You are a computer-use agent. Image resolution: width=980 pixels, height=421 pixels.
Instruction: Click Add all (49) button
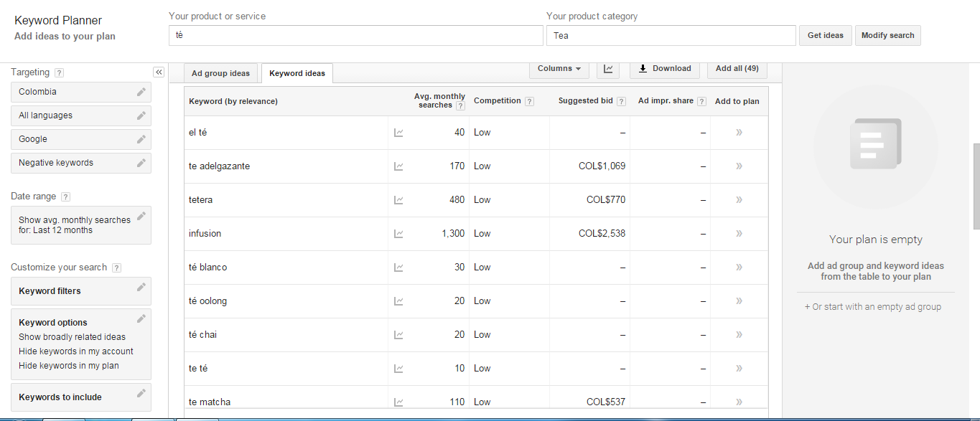(x=737, y=69)
